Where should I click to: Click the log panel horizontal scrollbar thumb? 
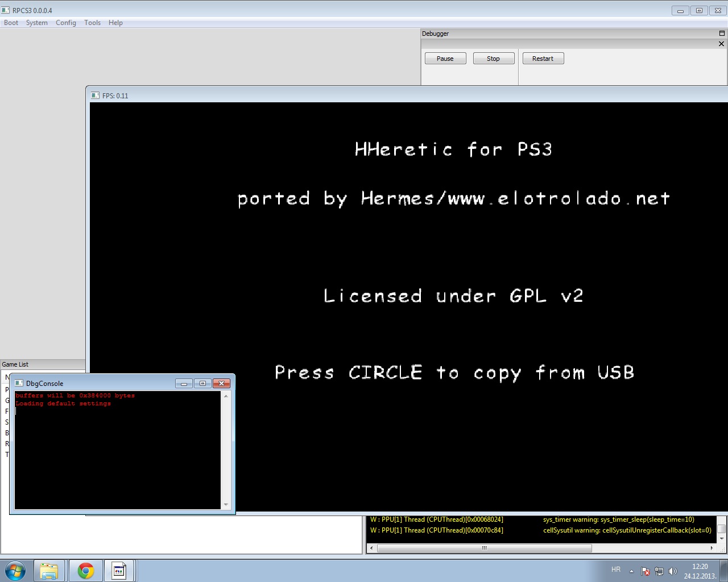485,548
